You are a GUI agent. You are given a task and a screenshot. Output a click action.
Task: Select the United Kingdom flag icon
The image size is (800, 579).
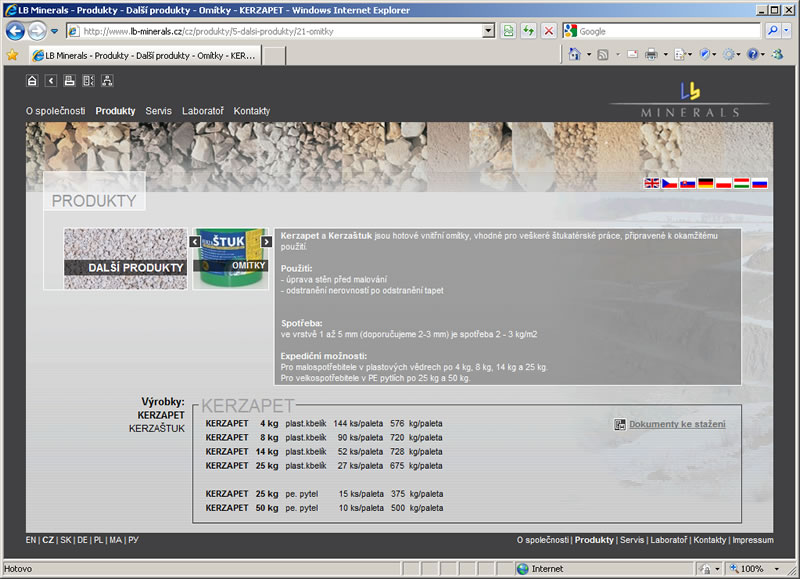click(x=652, y=183)
